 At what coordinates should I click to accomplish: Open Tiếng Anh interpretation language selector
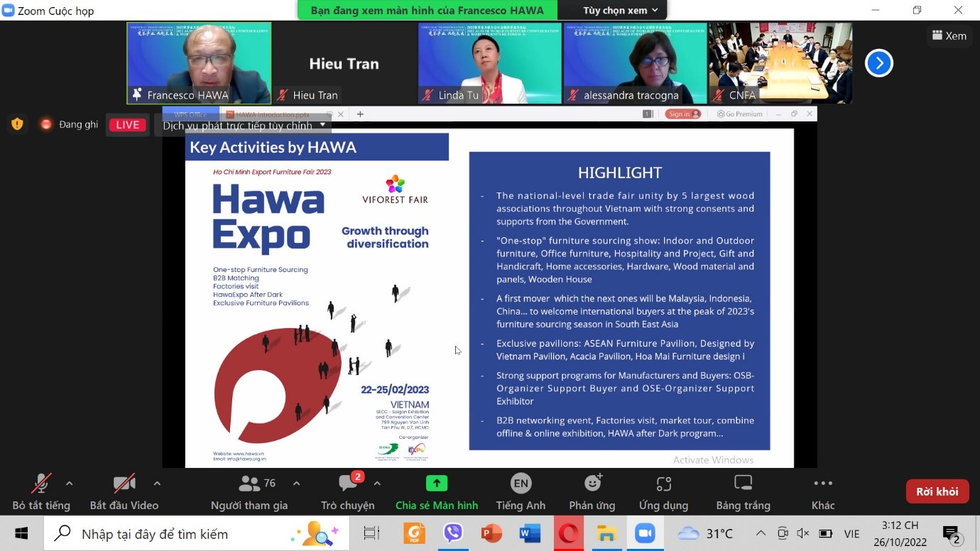click(x=521, y=492)
